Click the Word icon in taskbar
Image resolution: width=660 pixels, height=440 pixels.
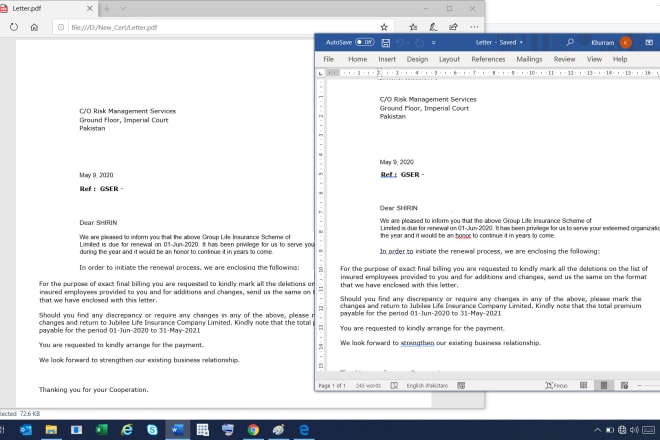coord(177,430)
